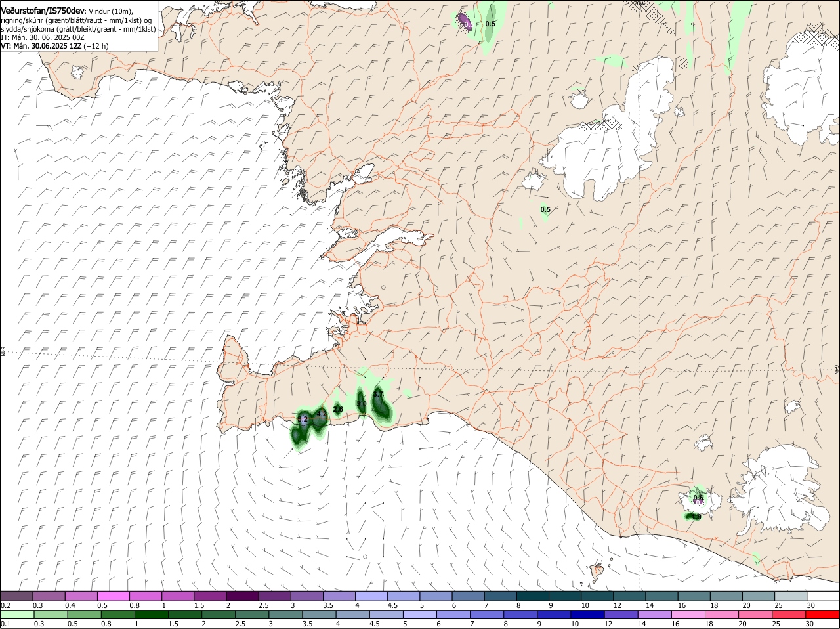
Task: Pick upper legend pink swatch between 0.5 and 0.8
Action: [114, 596]
